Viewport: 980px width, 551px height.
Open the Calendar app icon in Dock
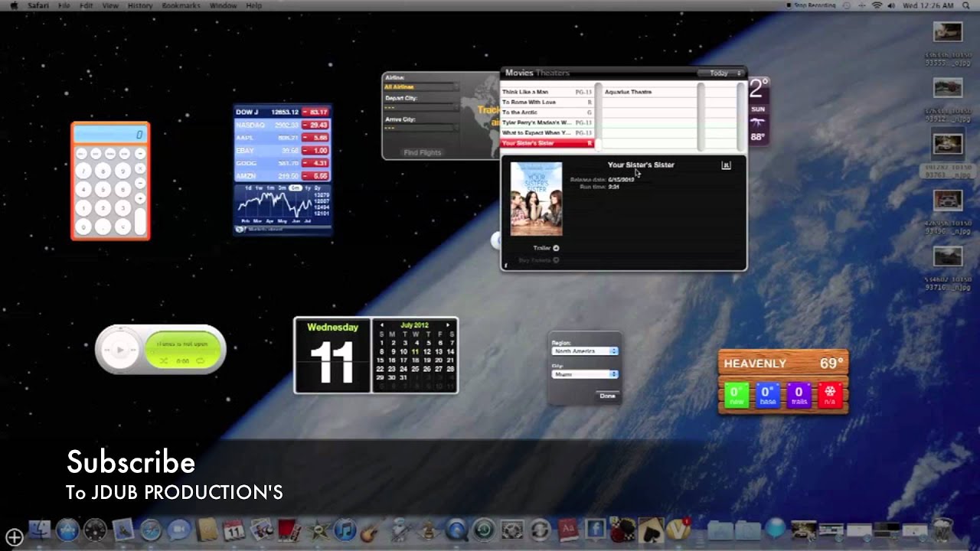coord(234,530)
